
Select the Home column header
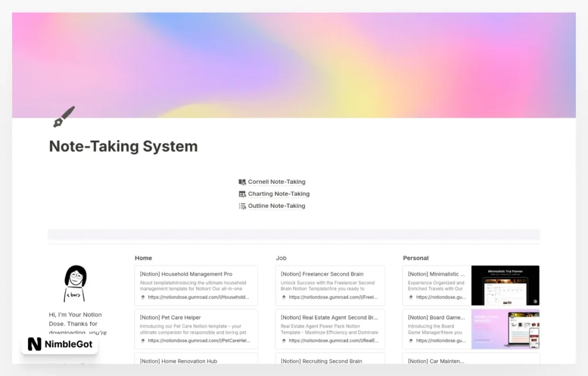pyautogui.click(x=143, y=258)
